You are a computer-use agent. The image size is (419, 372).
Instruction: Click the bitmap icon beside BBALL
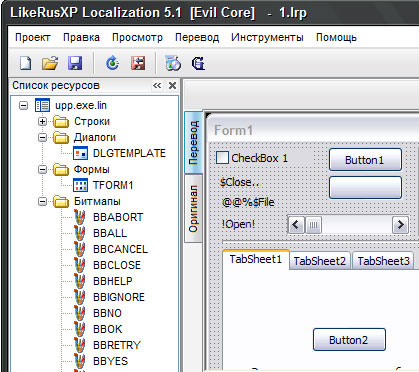click(79, 233)
